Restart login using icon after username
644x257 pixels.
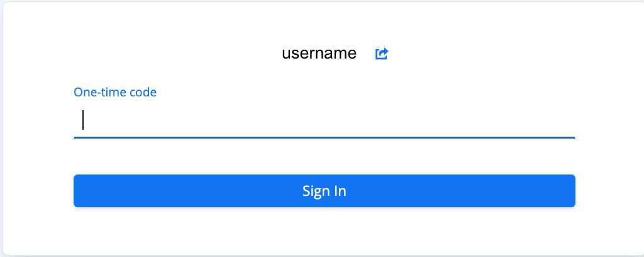tap(382, 54)
